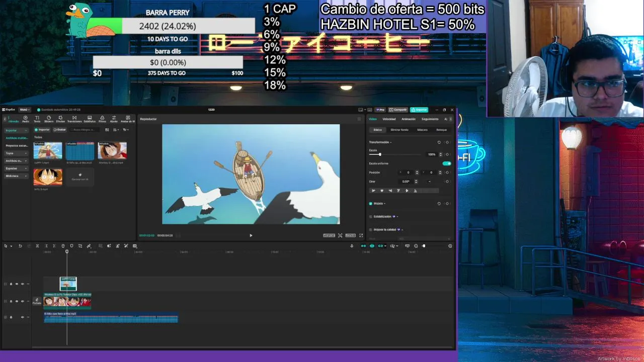Click the Exportar button
The width and height of the screenshot is (644, 362).
[x=419, y=110]
